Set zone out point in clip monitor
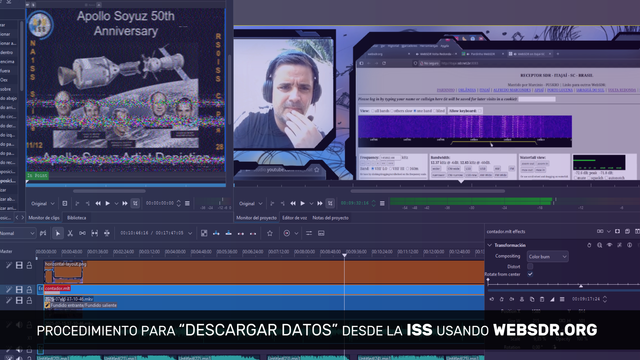640x360 pixels. click(87, 203)
